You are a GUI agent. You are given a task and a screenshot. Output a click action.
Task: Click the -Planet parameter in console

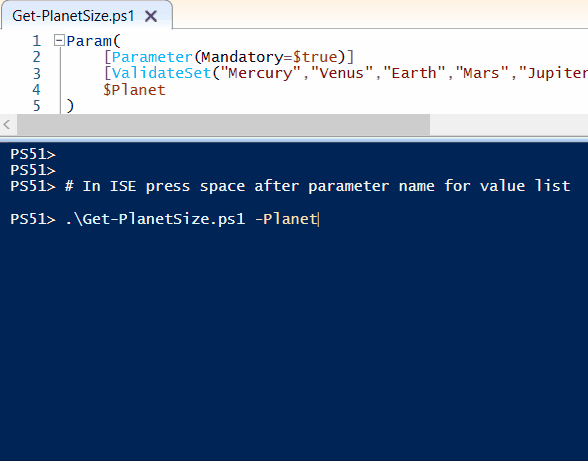click(x=286, y=219)
